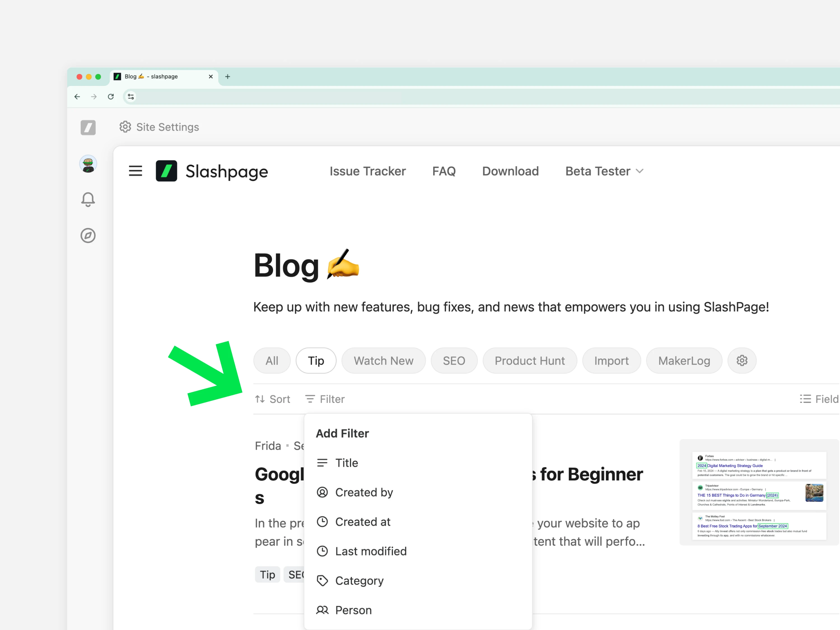Add filter by Person

(418, 610)
